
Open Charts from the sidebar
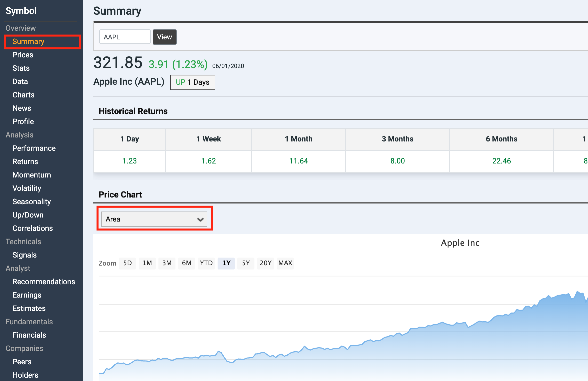23,95
